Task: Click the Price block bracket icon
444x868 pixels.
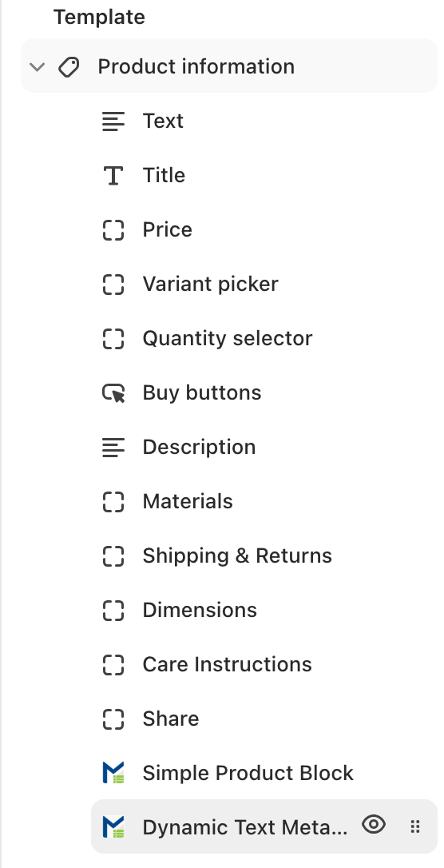Action: 113,229
